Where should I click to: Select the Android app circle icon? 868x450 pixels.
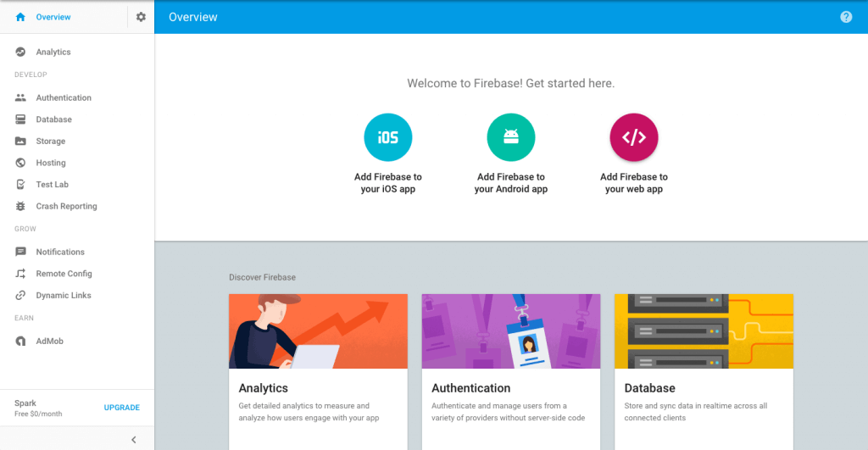pos(511,137)
